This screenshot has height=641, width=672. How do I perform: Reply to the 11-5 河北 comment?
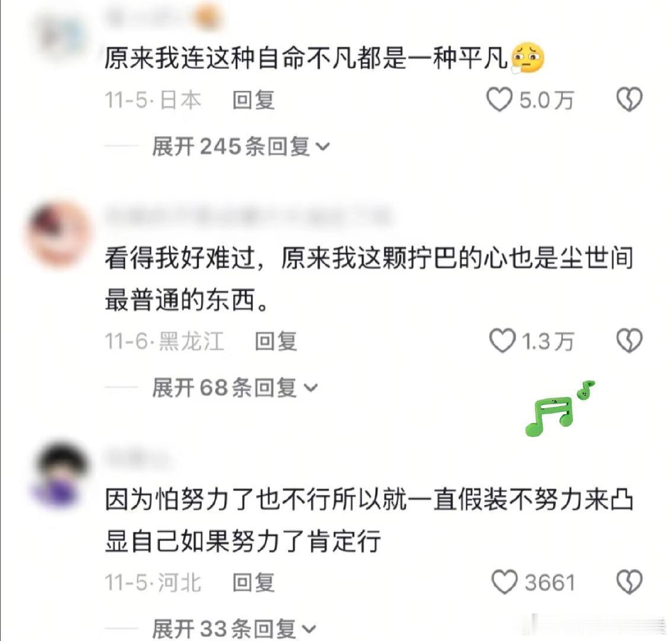253,583
